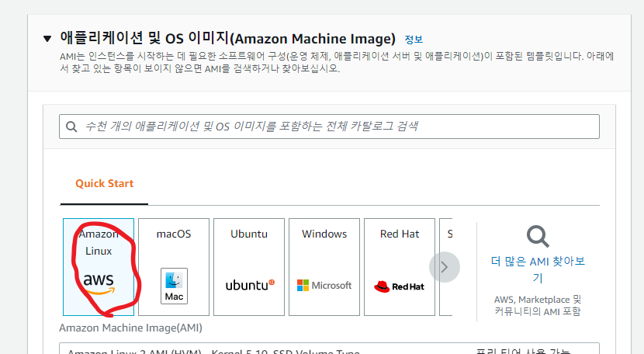
Task: Collapse the Amazon Machine Image section triangle
Action: coord(47,39)
